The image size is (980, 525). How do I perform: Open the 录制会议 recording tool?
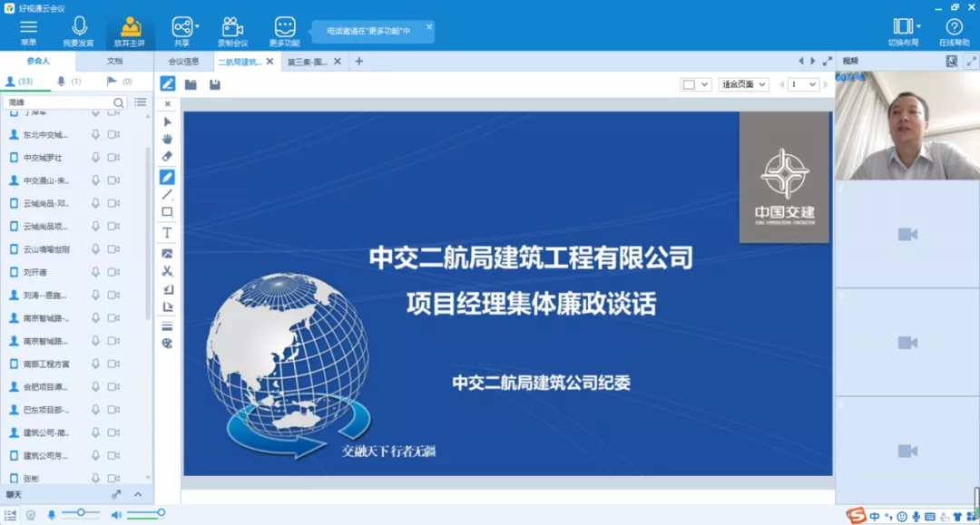(x=232, y=27)
